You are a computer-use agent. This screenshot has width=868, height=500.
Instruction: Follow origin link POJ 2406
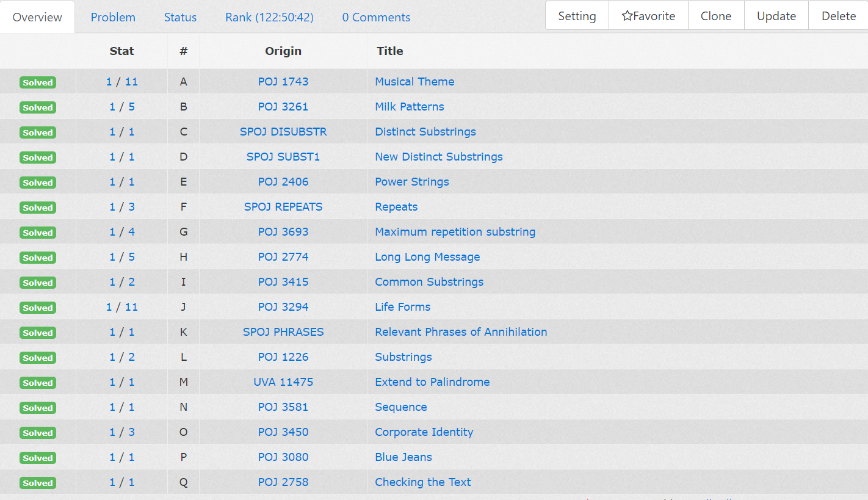[283, 181]
